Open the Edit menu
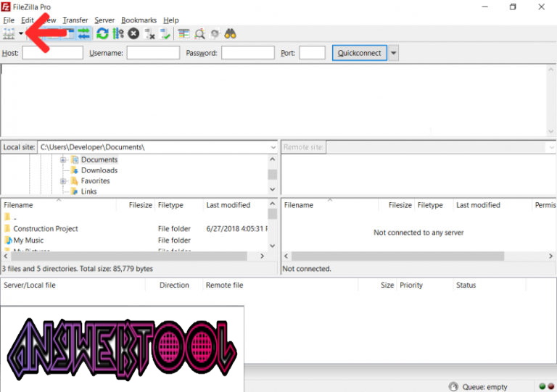This screenshot has height=392, width=557. click(27, 20)
